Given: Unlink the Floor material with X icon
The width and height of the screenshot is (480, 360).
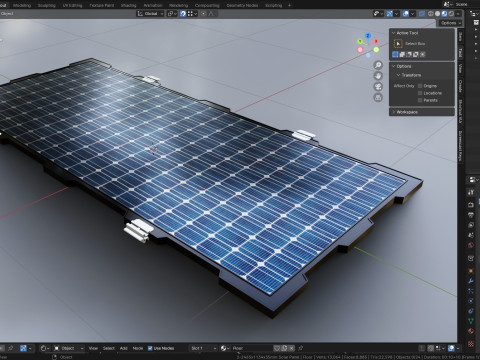Looking at the screenshot, I should 291,348.
